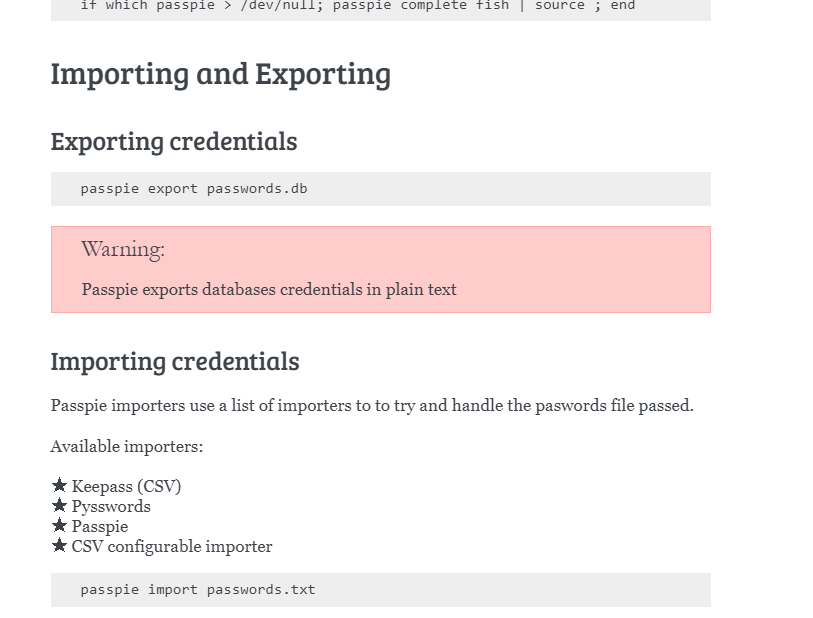The image size is (813, 618).
Task: Click the "CSV configurable importer" entry
Action: (172, 547)
